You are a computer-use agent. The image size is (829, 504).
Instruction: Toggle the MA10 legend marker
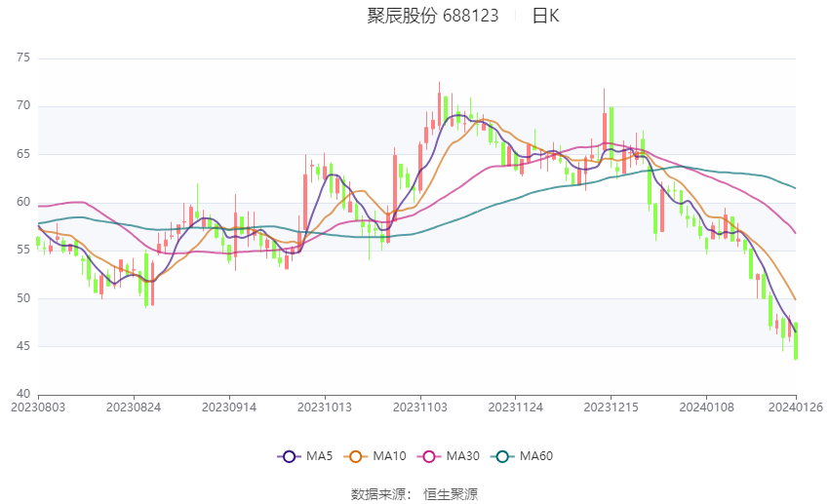point(356,456)
